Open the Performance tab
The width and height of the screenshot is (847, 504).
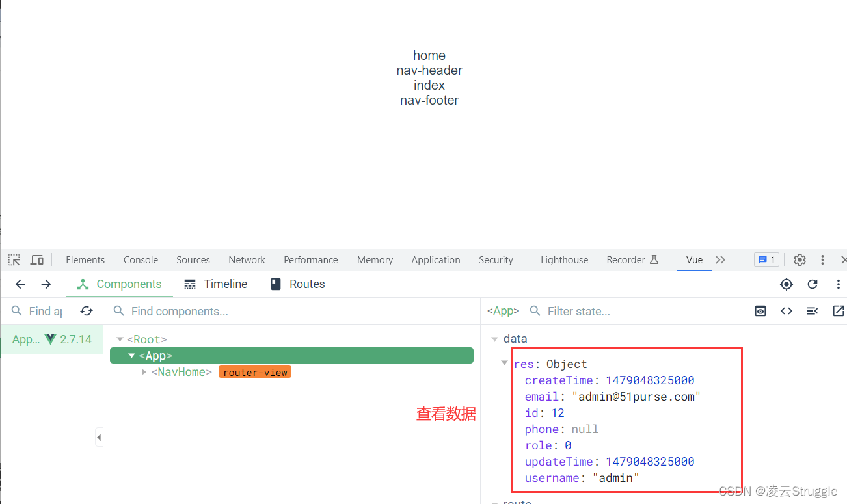coord(311,259)
